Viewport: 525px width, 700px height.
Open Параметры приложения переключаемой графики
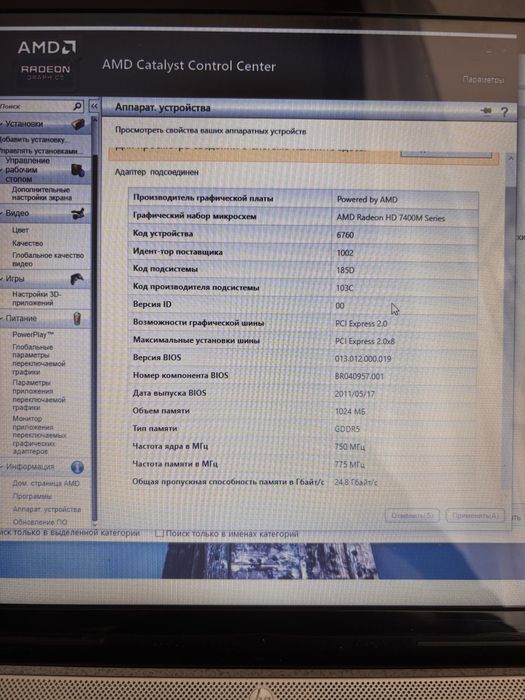38,395
